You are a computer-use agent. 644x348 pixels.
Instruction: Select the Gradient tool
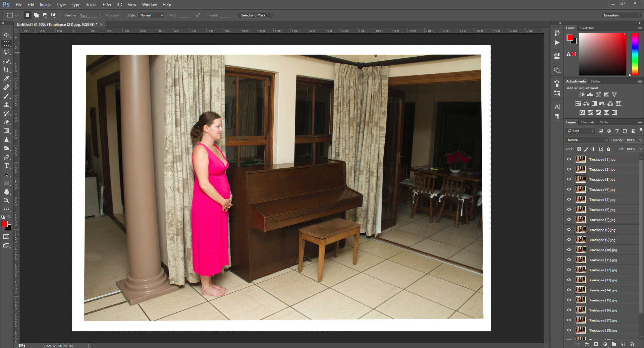[6, 131]
